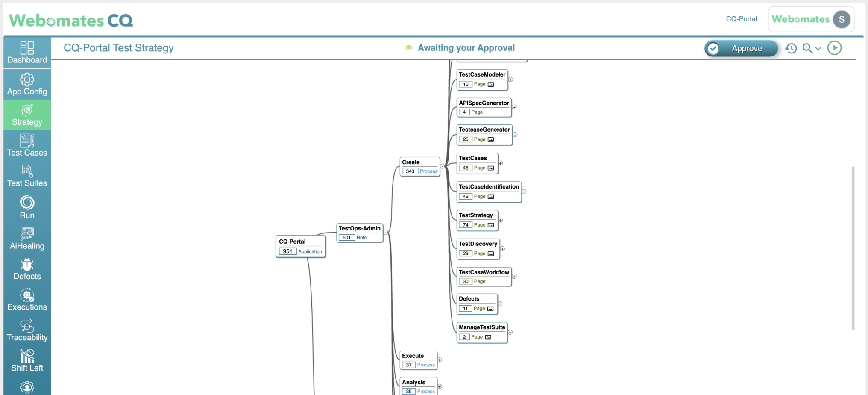Go to Test Cases section

pyautogui.click(x=27, y=145)
